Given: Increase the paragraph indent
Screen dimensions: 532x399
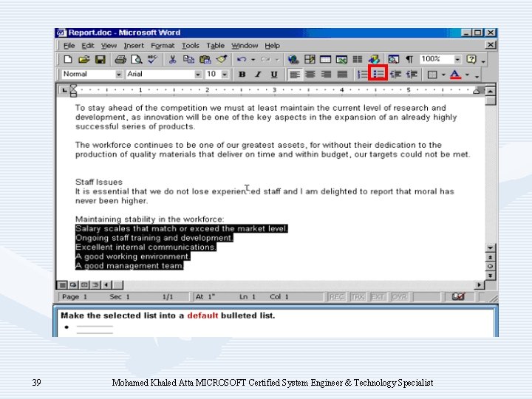Looking at the screenshot, I should click(412, 75).
